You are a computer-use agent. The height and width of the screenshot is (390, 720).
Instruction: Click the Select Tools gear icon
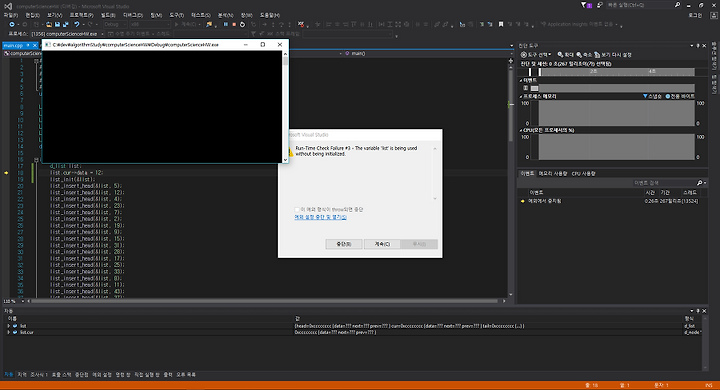(x=523, y=55)
